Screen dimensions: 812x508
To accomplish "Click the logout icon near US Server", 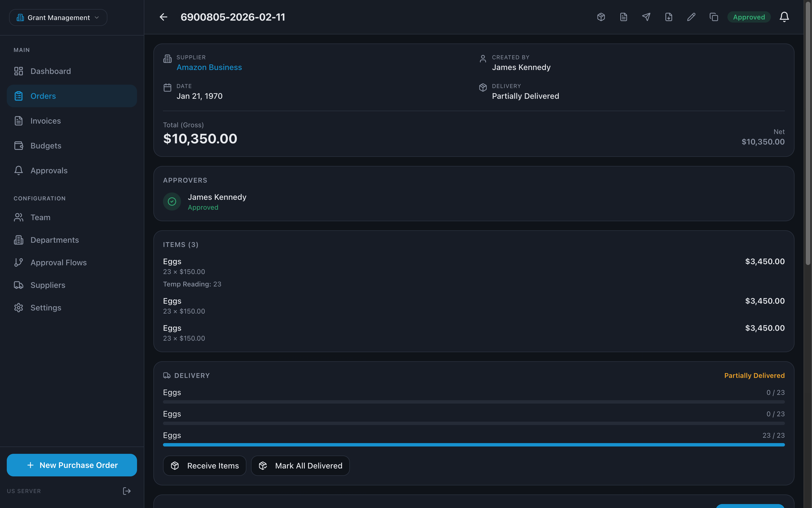I will 127,491.
